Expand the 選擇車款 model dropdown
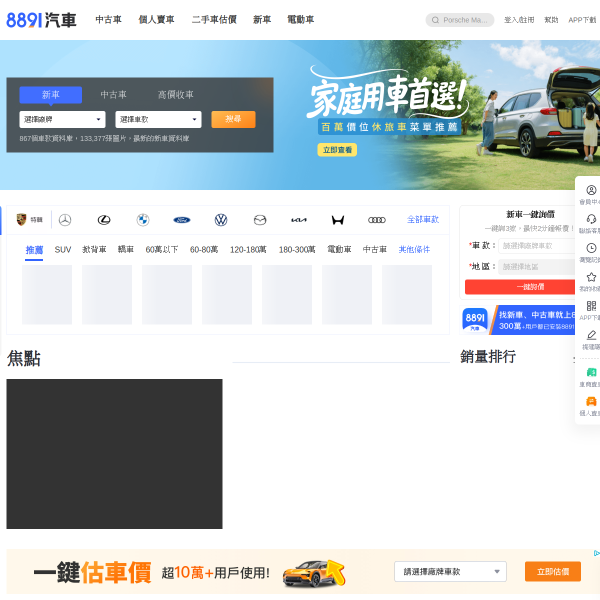 click(158, 119)
